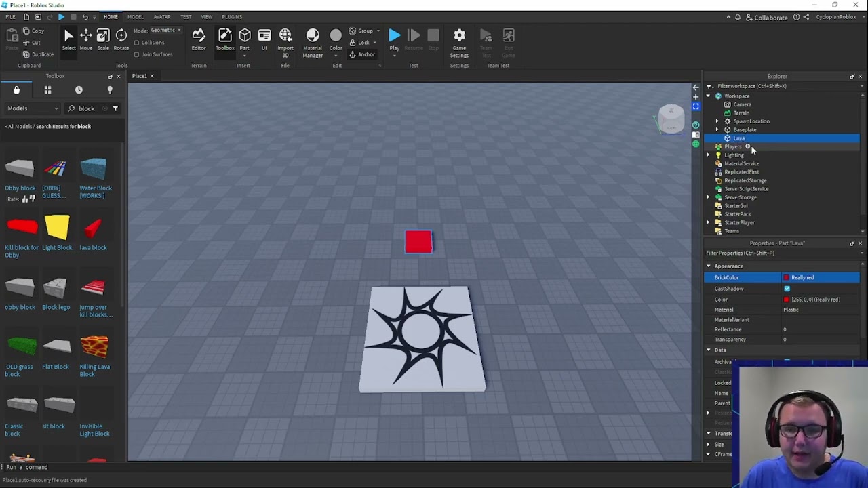
Task: Click Duplicate in Clipboard
Action: point(37,54)
